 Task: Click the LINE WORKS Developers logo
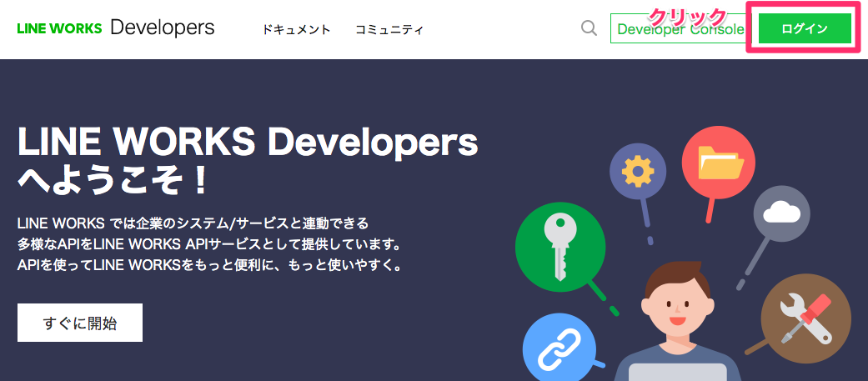point(116,28)
